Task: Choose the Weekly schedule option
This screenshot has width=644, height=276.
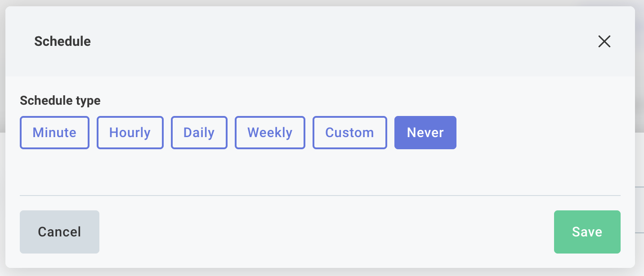Action: 270,133
